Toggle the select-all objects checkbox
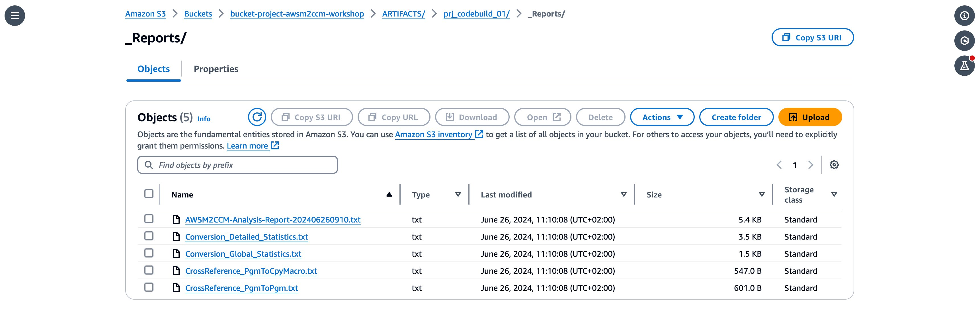 coord(149,194)
